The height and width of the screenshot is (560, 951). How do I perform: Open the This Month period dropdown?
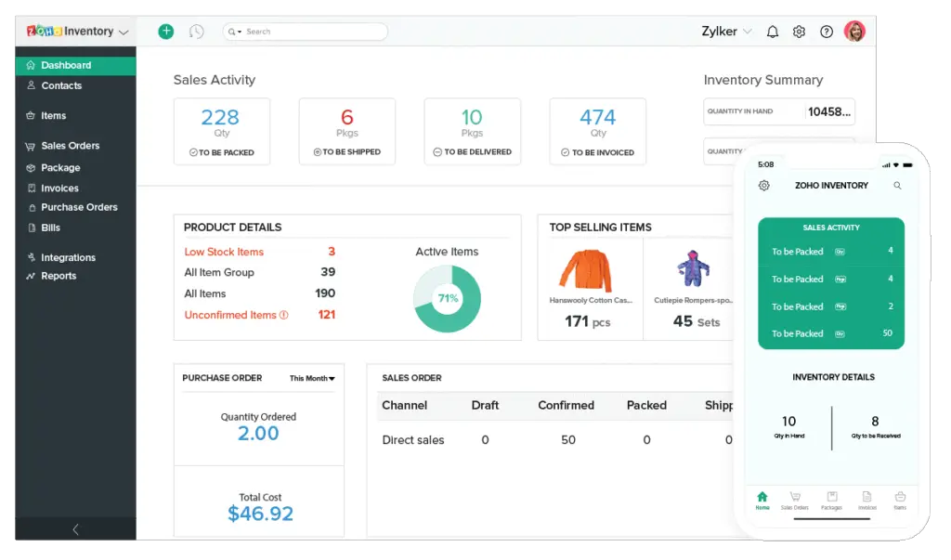pos(312,378)
